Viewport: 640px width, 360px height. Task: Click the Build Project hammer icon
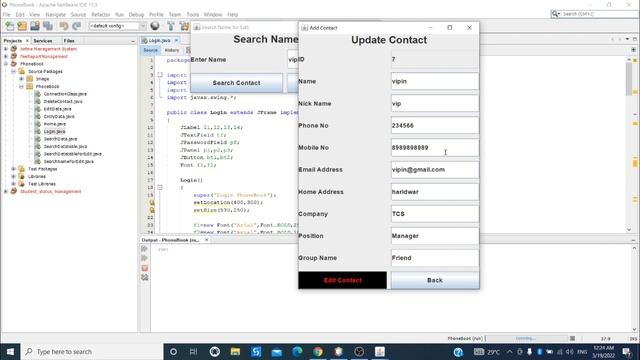pos(171,26)
